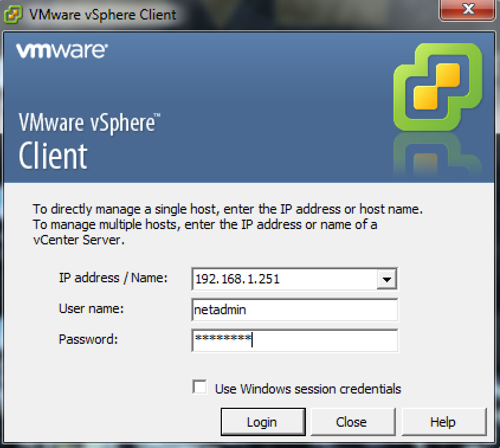Click the 'Use Windows session credentials' label

(308, 389)
